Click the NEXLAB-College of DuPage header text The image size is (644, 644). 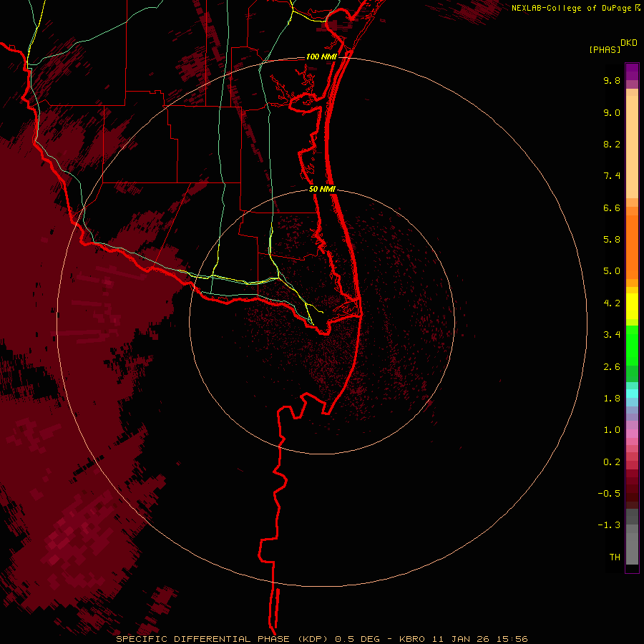click(572, 8)
